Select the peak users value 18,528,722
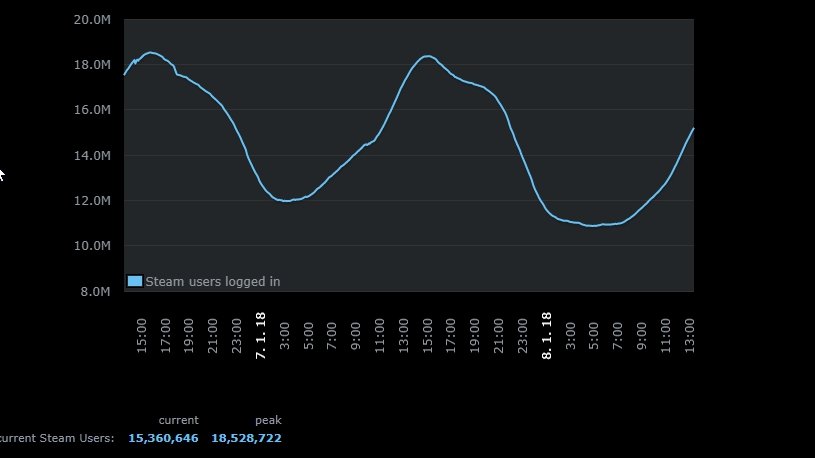Image resolution: width=815 pixels, height=458 pixels. [x=246, y=439]
